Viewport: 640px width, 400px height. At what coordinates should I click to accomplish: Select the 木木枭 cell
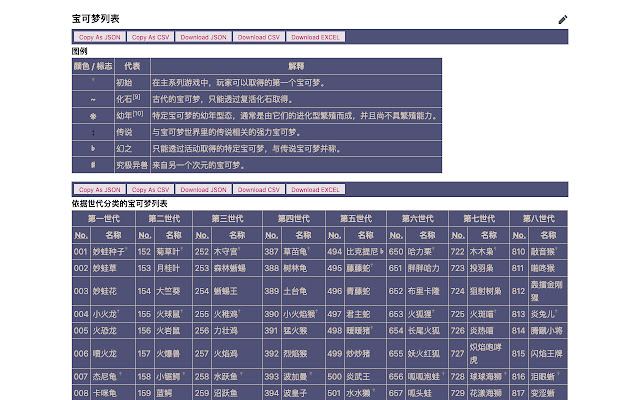point(488,251)
